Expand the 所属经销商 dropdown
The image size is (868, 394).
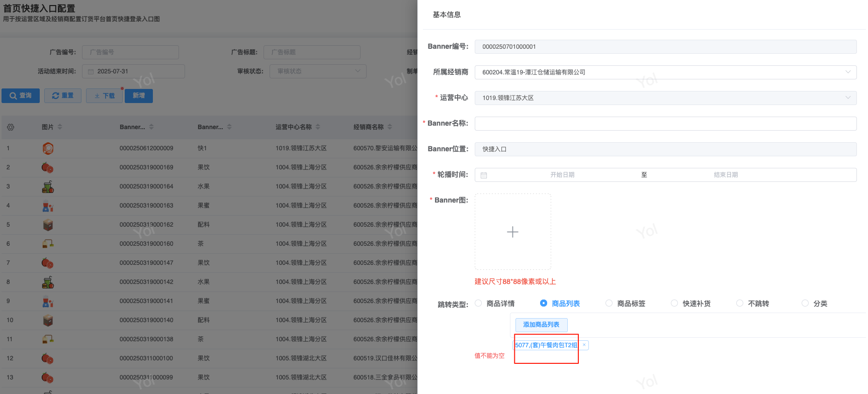point(848,72)
